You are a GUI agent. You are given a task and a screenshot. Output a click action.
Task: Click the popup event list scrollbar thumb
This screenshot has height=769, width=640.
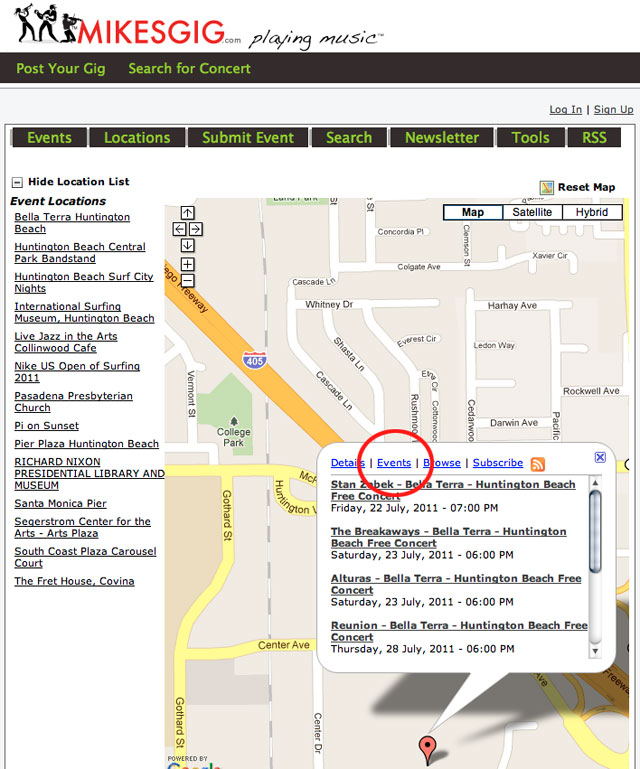[x=595, y=531]
